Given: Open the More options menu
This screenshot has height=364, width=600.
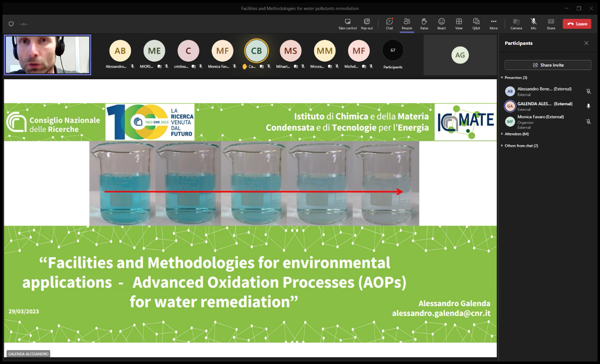Looking at the screenshot, I should (x=493, y=24).
